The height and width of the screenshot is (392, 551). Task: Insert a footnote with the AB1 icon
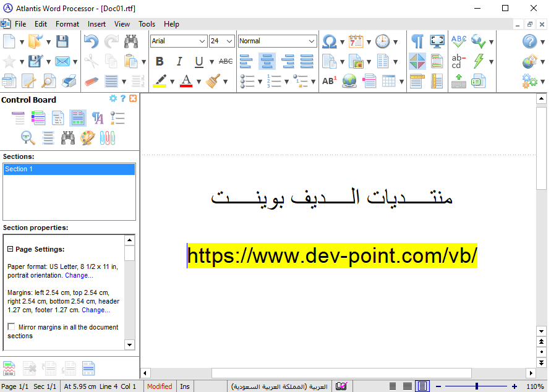329,81
